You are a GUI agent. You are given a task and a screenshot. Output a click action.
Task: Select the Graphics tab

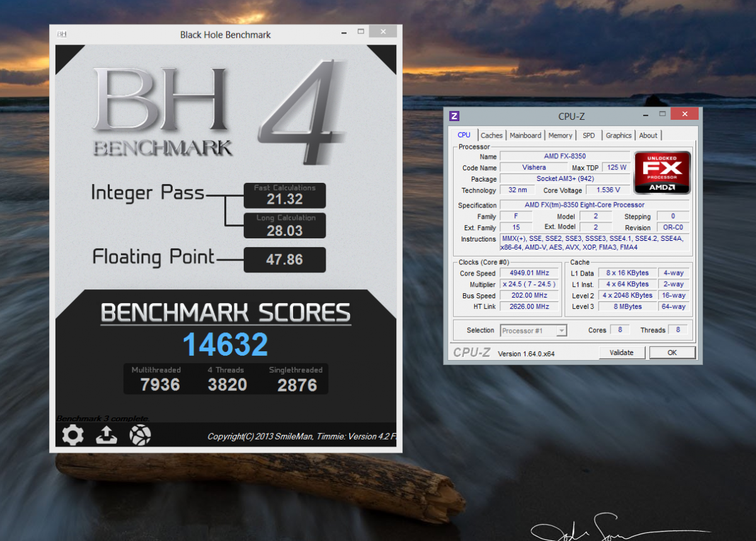[619, 136]
